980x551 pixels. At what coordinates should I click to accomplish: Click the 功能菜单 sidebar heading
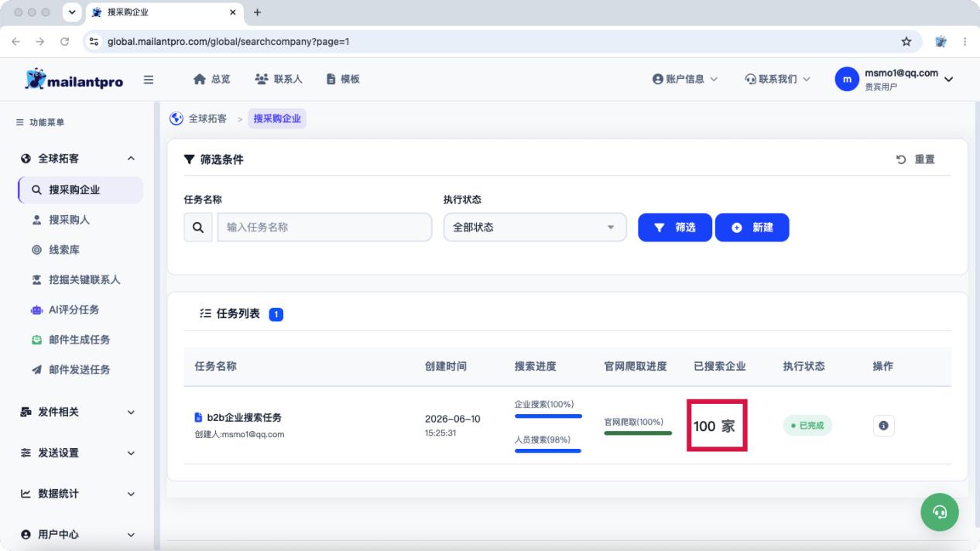pyautogui.click(x=47, y=122)
